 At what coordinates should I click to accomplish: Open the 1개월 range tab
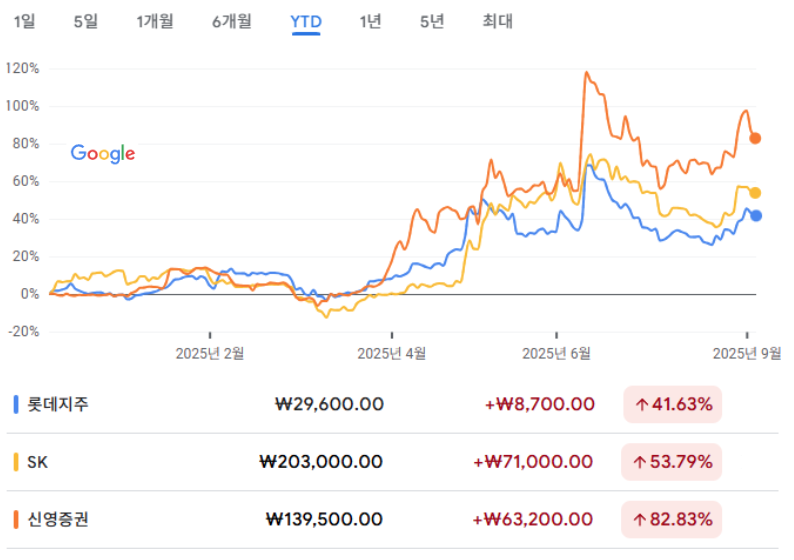coord(155,21)
